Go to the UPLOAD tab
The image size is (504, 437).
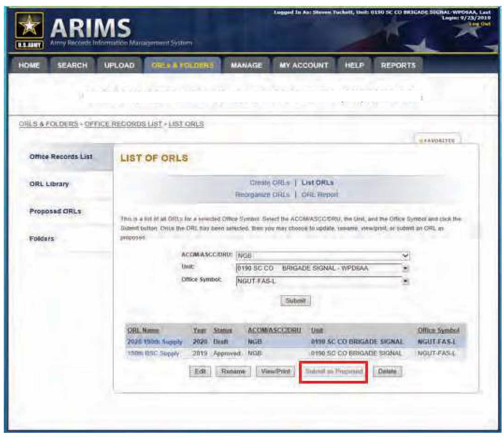119,65
